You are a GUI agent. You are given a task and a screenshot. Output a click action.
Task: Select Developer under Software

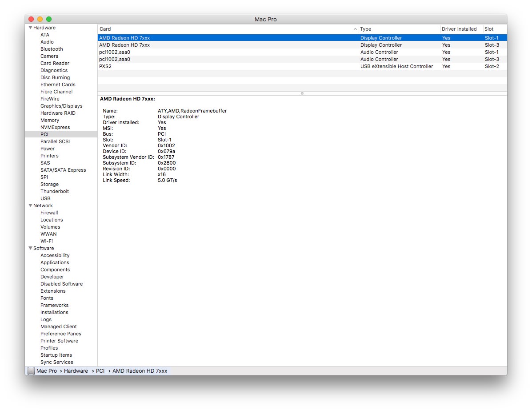[x=52, y=277]
